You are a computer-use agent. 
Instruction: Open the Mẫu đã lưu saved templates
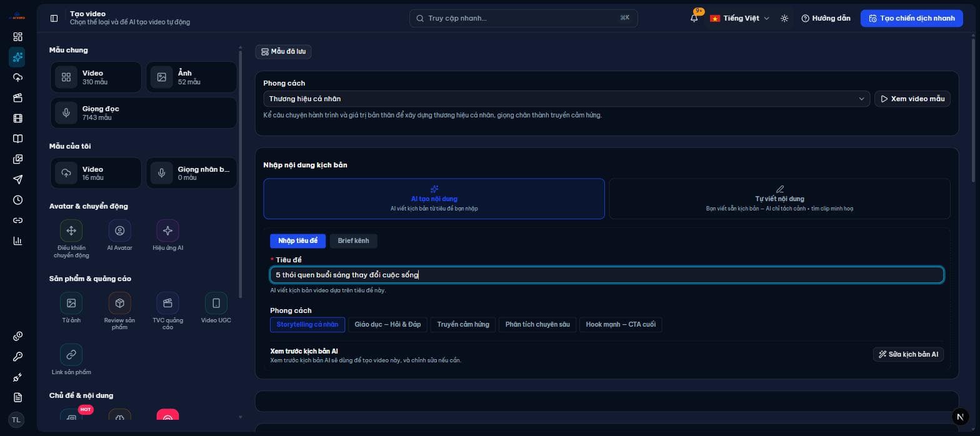tap(283, 51)
